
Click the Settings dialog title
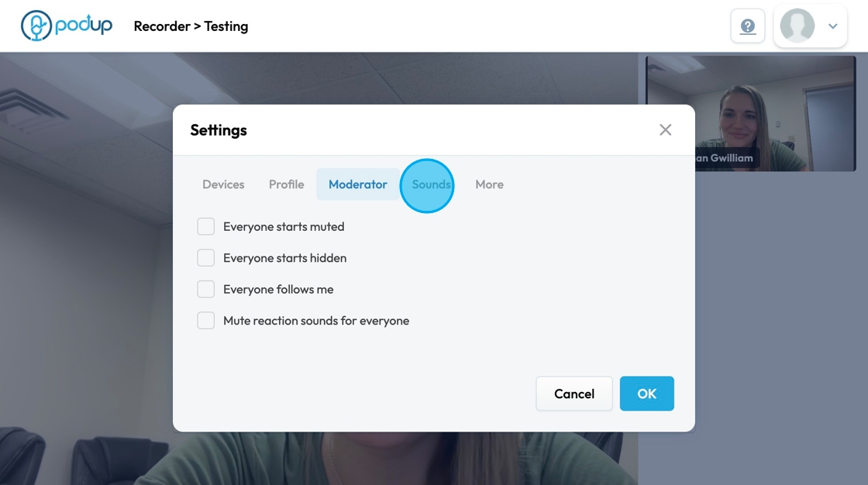(x=219, y=130)
